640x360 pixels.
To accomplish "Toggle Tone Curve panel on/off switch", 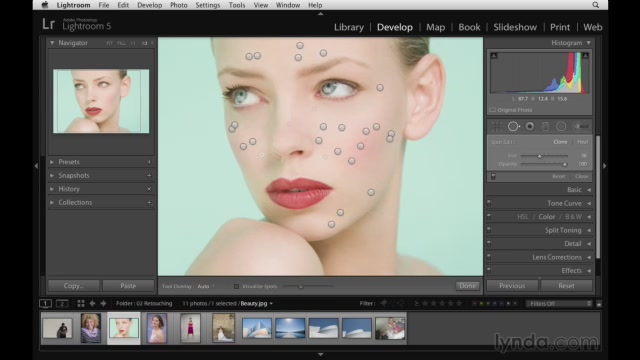I will click(489, 203).
